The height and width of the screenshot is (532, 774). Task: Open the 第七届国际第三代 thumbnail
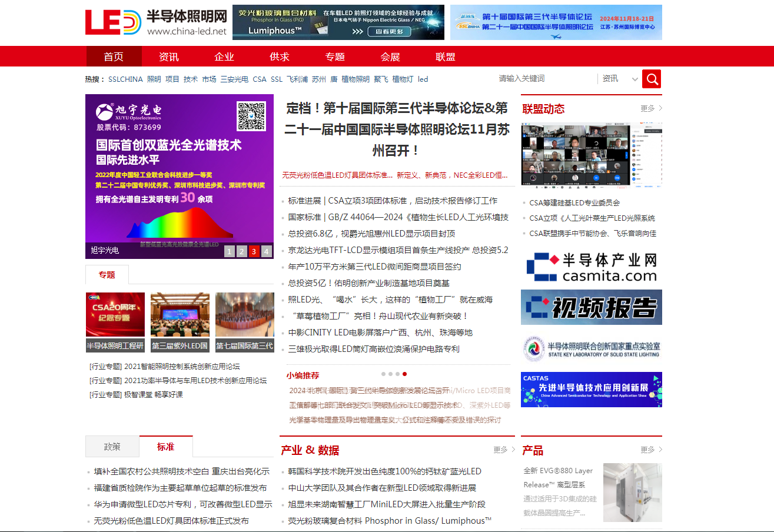(245, 314)
